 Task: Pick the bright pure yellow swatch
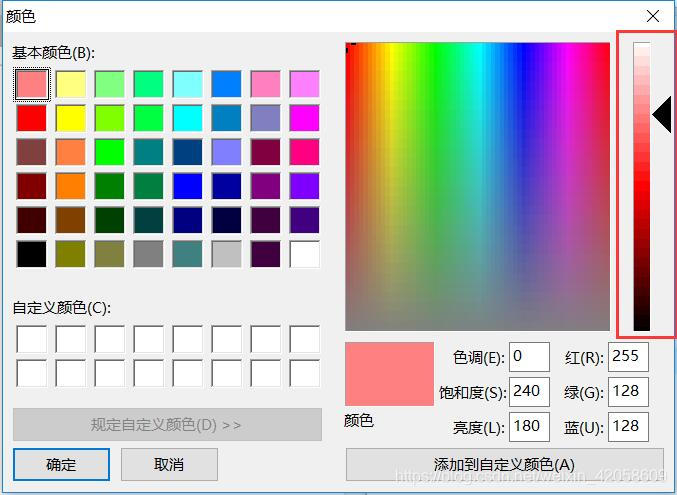click(70, 118)
